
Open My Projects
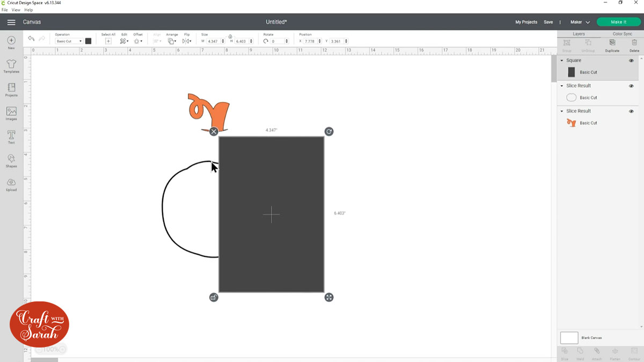526,22
